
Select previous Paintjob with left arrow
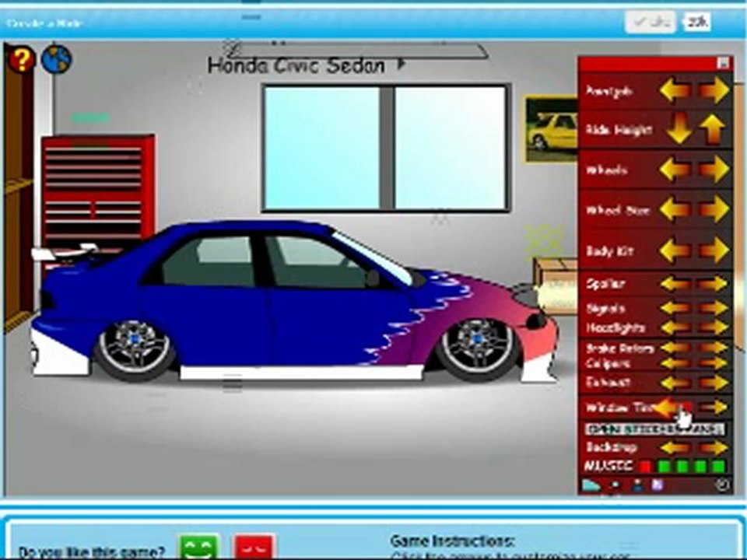click(675, 90)
